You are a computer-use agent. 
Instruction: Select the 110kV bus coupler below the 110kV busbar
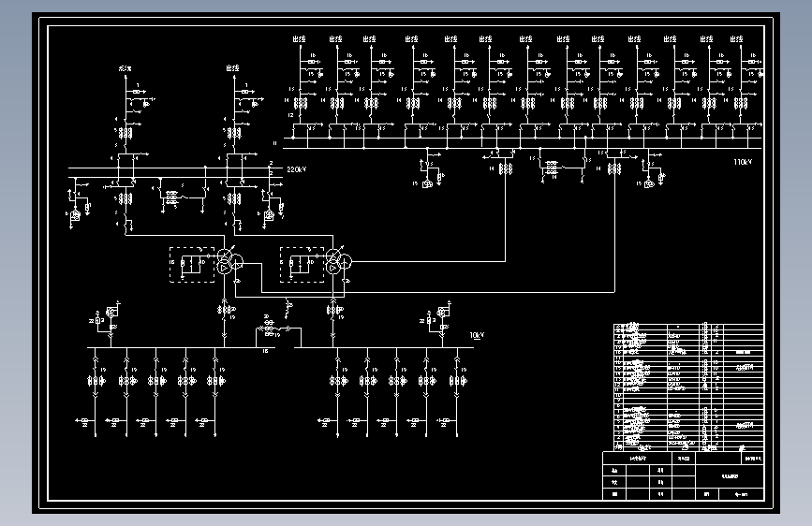tap(562, 167)
